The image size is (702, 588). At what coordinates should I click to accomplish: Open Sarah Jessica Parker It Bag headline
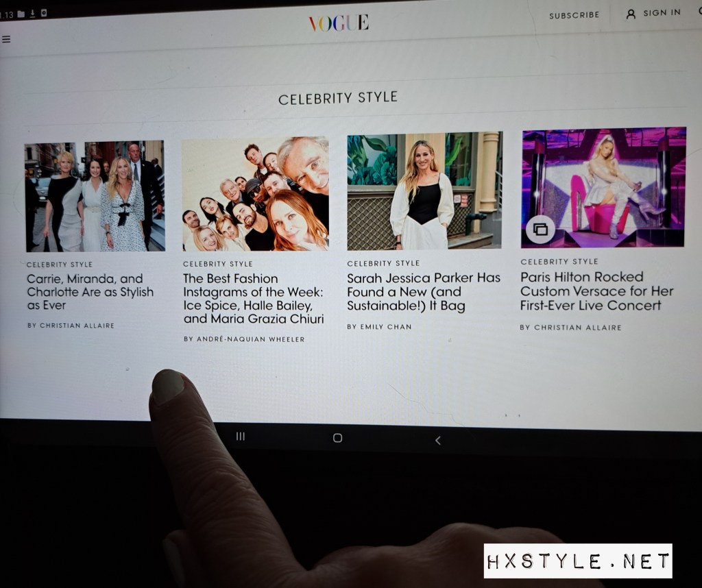point(423,292)
